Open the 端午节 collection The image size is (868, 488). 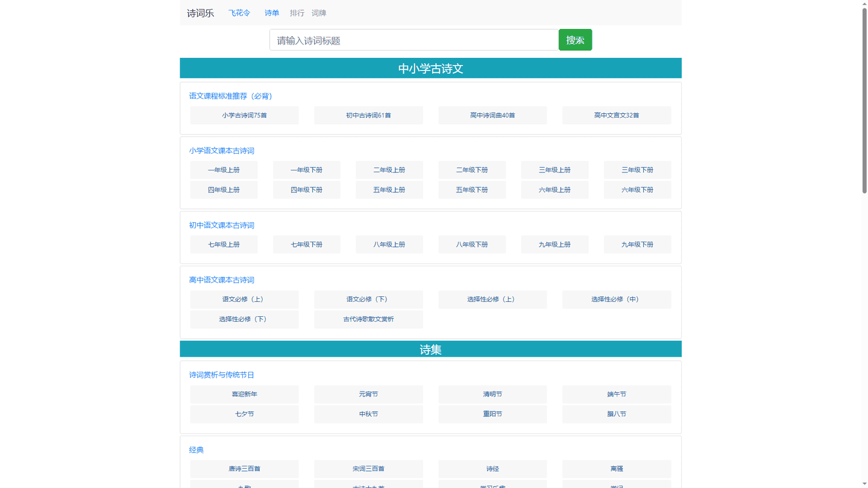click(x=617, y=394)
